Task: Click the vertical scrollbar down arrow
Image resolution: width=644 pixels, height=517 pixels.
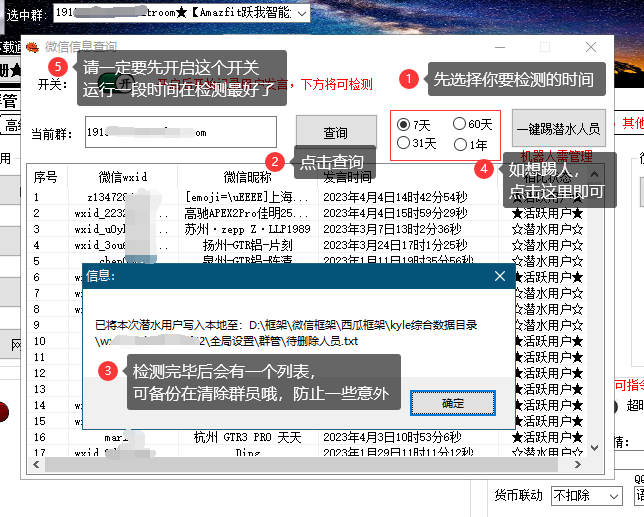Action: click(594, 448)
